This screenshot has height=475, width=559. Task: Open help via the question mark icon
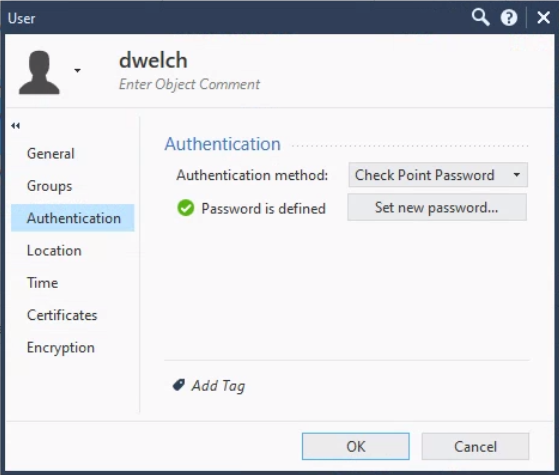(508, 17)
